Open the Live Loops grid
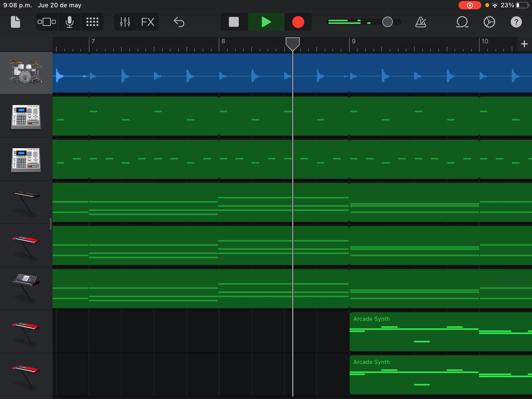 tap(92, 22)
